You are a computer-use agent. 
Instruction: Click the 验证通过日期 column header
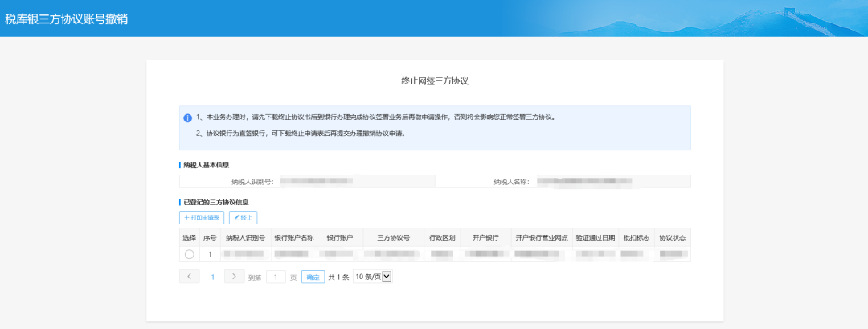[x=595, y=237]
